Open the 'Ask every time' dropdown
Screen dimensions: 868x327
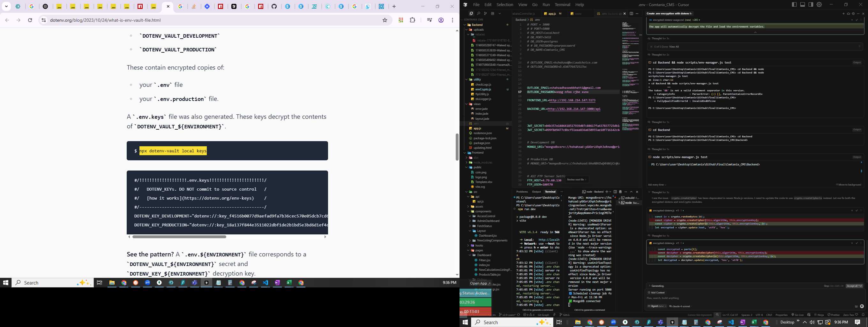pyautogui.click(x=657, y=185)
